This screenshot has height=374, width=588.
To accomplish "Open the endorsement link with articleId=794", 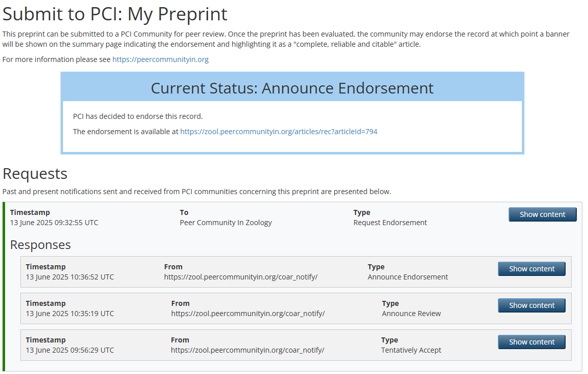I will tap(279, 132).
